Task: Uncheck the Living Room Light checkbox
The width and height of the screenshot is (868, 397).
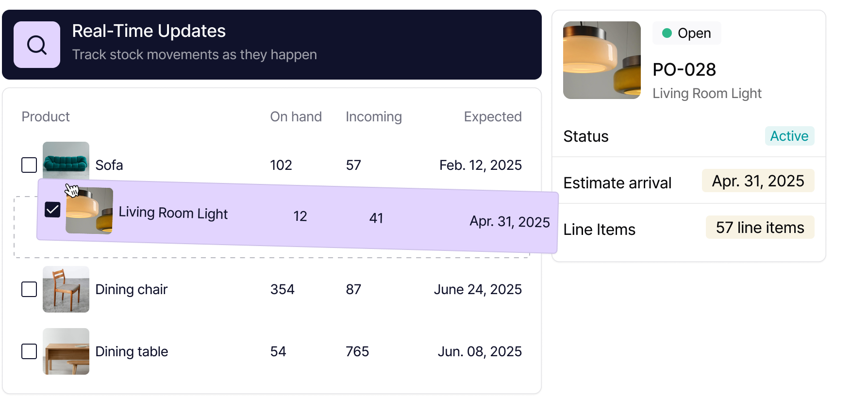Action: 52,210
